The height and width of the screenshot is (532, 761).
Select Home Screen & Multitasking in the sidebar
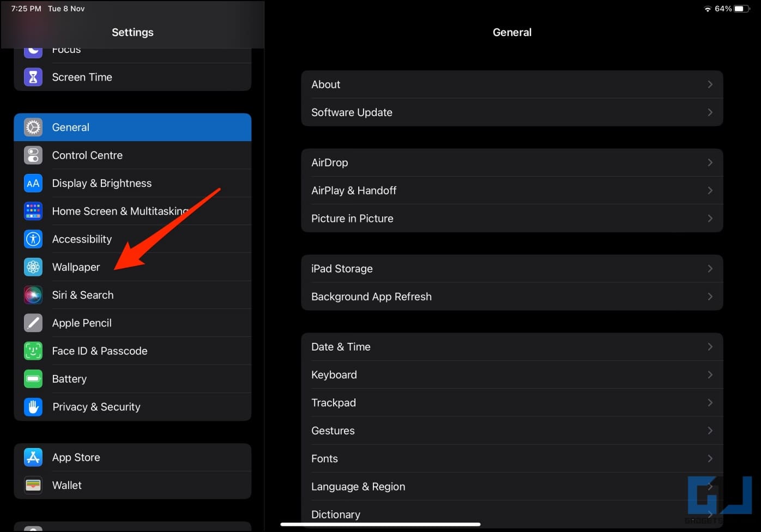tap(132, 211)
